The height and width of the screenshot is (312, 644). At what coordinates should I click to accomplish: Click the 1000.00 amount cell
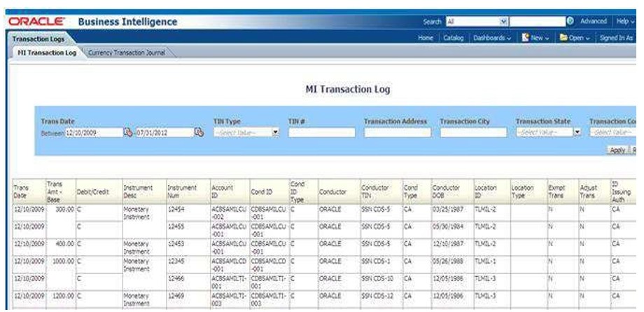[x=63, y=261]
